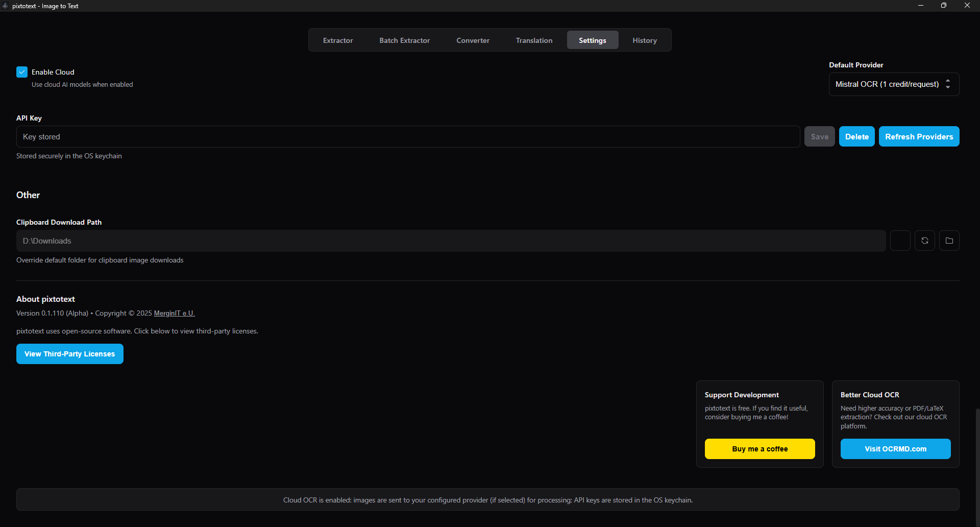Follow the MerginIT e.U. link
Image resolution: width=980 pixels, height=527 pixels.
175,313
